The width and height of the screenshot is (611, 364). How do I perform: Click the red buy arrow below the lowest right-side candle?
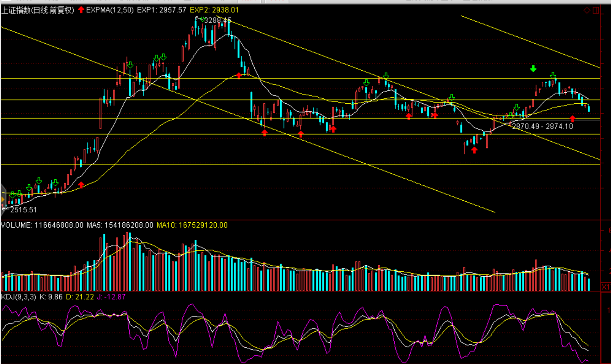point(474,150)
